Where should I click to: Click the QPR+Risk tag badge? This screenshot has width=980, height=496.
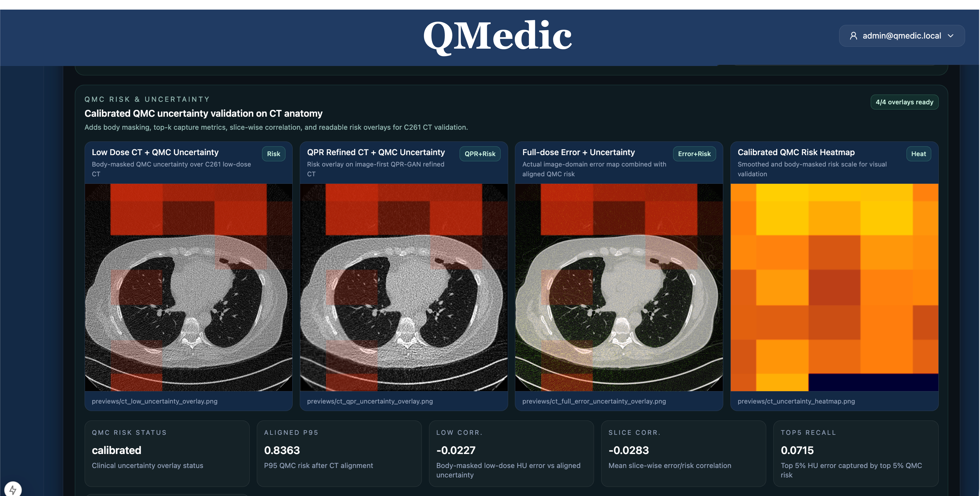(x=480, y=154)
